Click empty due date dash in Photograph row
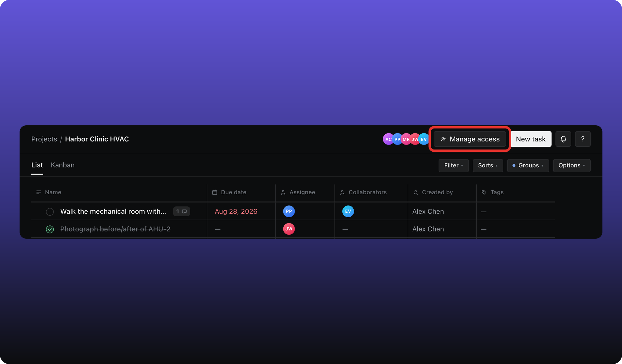 pyautogui.click(x=218, y=229)
